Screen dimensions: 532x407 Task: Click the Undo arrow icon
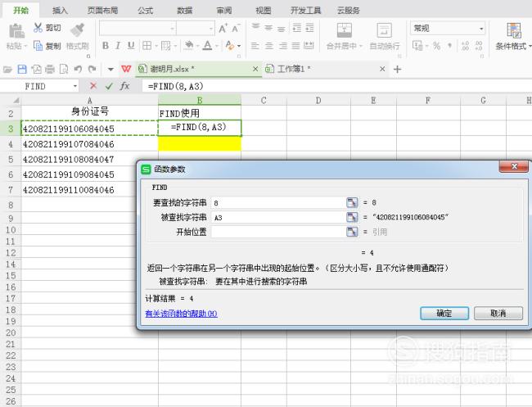[78, 70]
